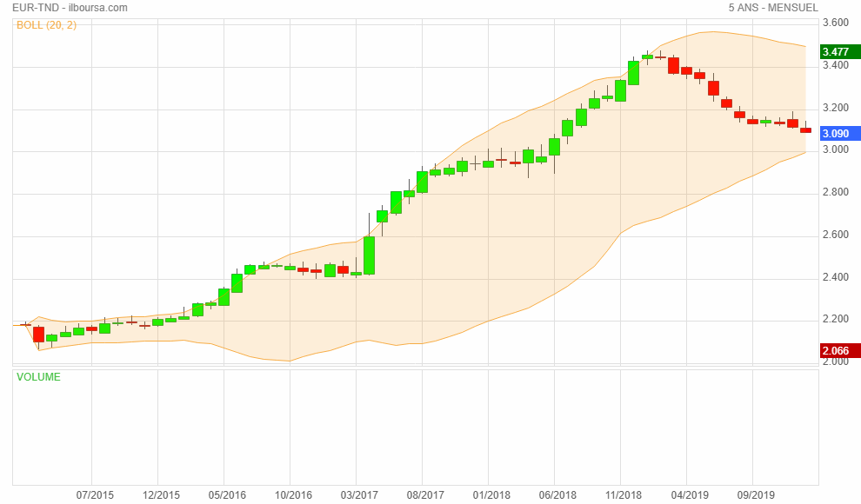Click the 2.800 price axis label
This screenshot has height=504, width=861.
pyautogui.click(x=835, y=192)
